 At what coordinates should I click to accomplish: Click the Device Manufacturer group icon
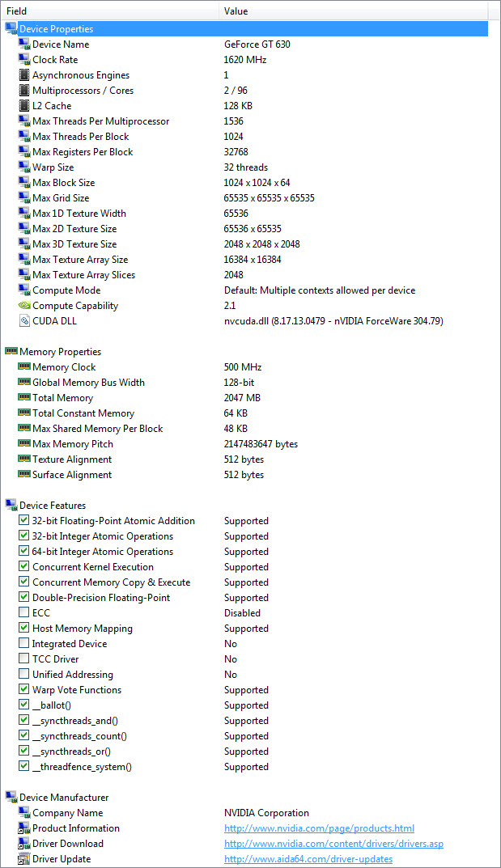11,797
